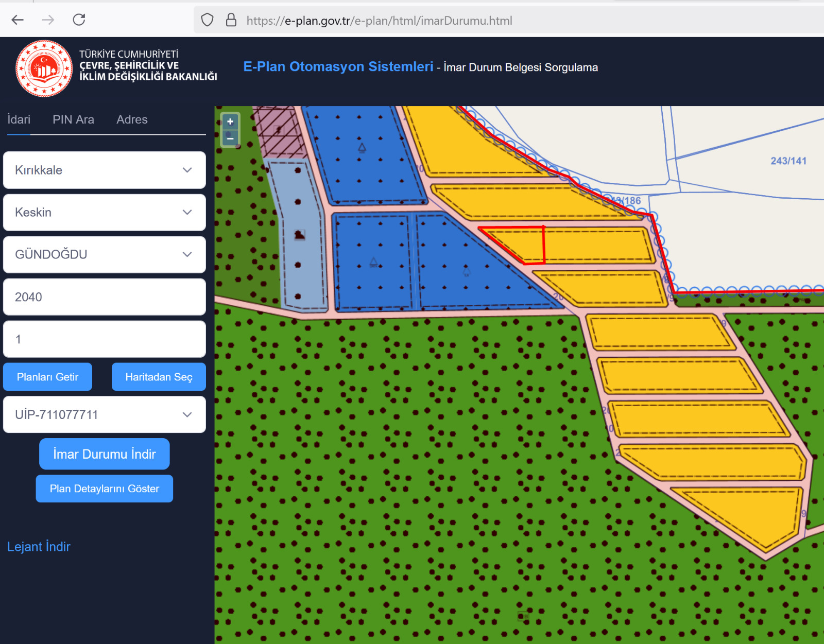Viewport: 824px width, 644px height.
Task: Select the Adres tab
Action: pos(132,119)
